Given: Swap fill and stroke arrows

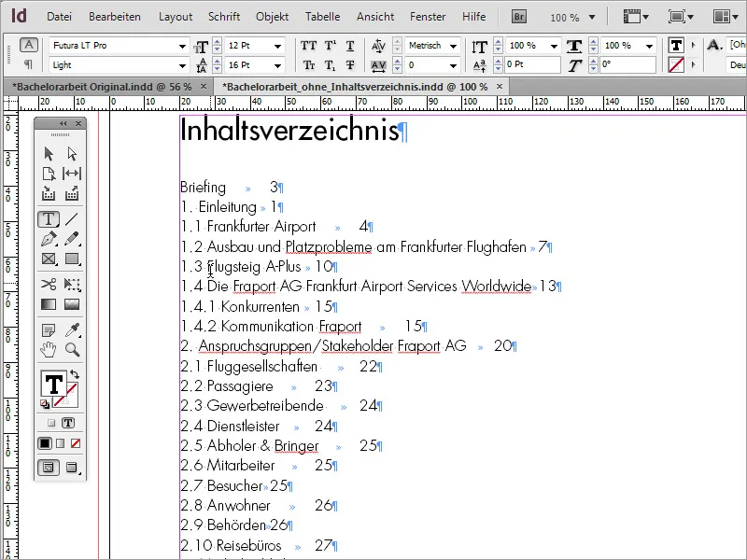Looking at the screenshot, I should point(75,374).
